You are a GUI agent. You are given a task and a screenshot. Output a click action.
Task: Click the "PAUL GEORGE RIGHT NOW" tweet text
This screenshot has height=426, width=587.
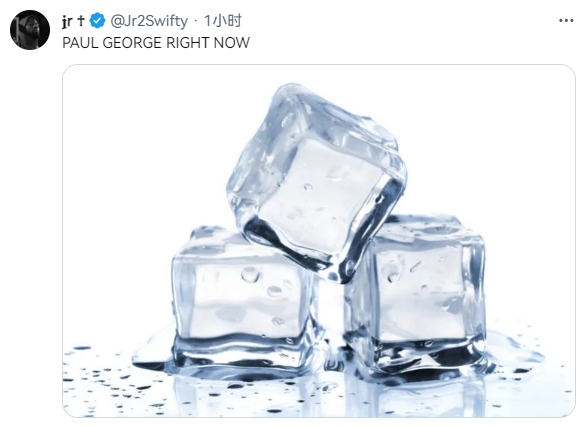pos(156,43)
